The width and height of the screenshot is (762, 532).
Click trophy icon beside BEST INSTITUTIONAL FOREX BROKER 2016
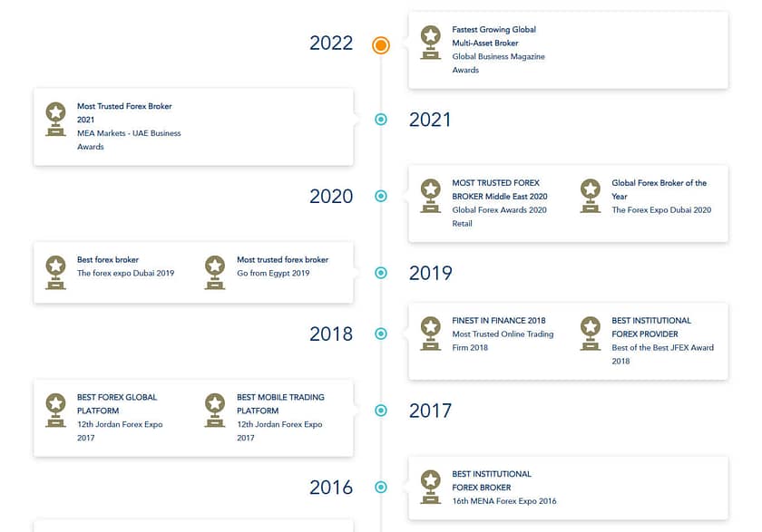(431, 486)
